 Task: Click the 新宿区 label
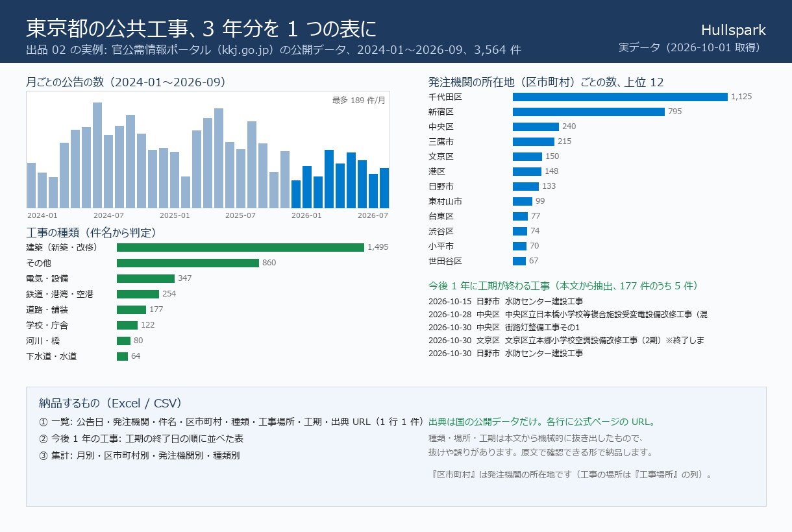[441, 112]
